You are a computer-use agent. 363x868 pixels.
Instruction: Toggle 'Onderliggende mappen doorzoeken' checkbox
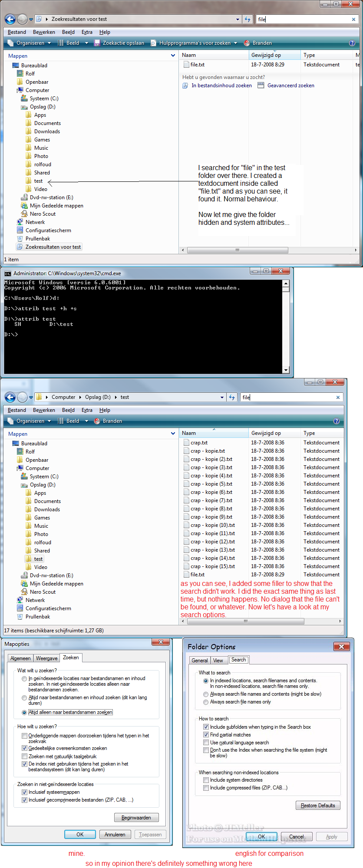pyautogui.click(x=25, y=736)
